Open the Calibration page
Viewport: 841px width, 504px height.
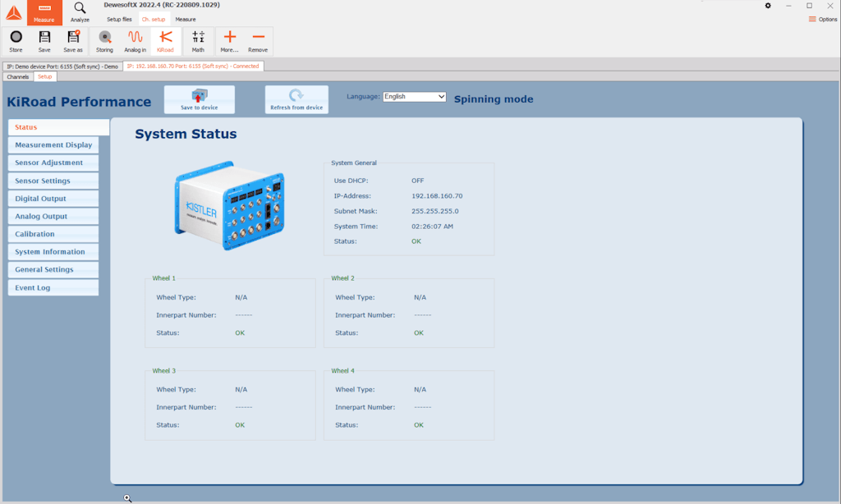[x=53, y=234]
